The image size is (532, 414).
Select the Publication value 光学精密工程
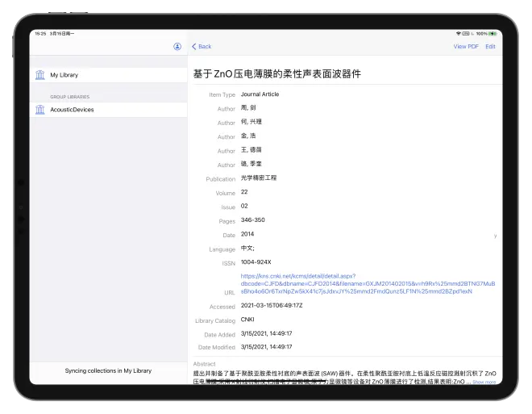(x=259, y=178)
